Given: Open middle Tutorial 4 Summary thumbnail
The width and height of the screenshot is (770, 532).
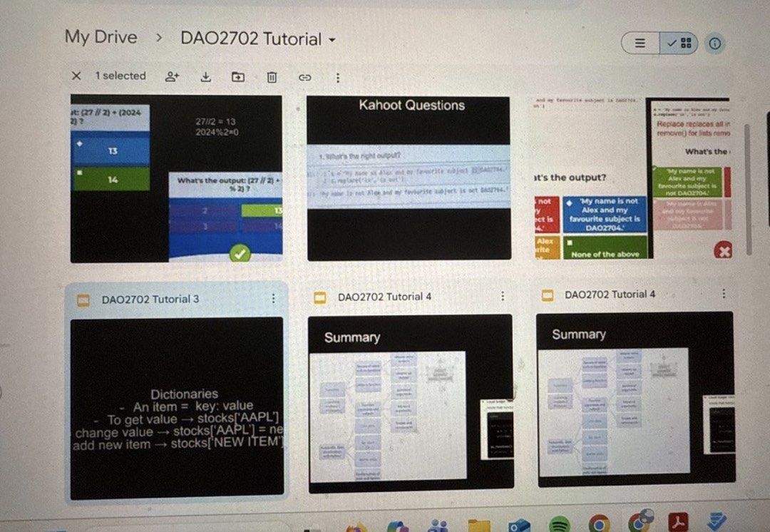Looking at the screenshot, I should [411, 403].
